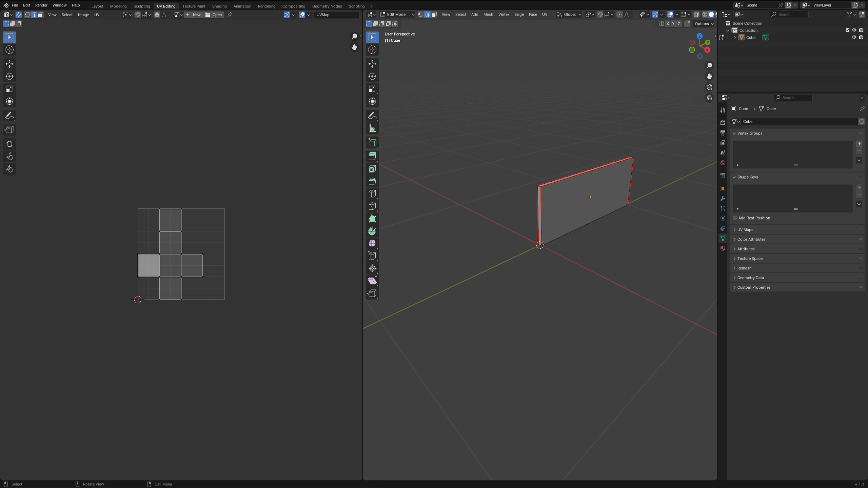Hide the Cube in viewport

coord(854,37)
